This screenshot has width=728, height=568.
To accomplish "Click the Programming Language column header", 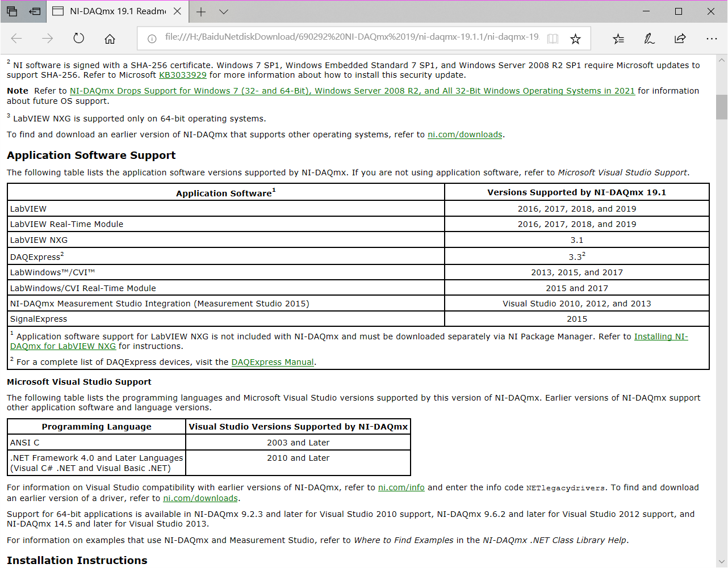I will click(97, 427).
